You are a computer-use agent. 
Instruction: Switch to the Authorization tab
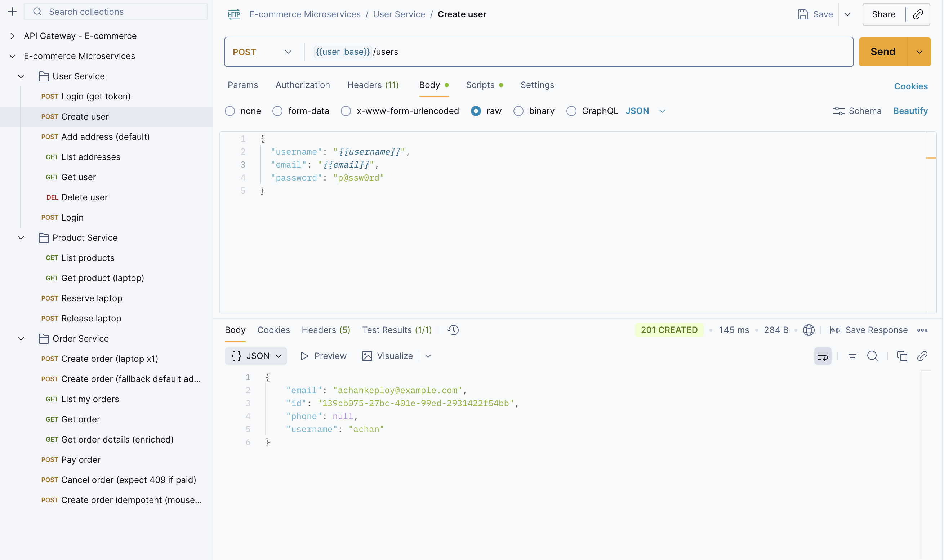pyautogui.click(x=303, y=85)
